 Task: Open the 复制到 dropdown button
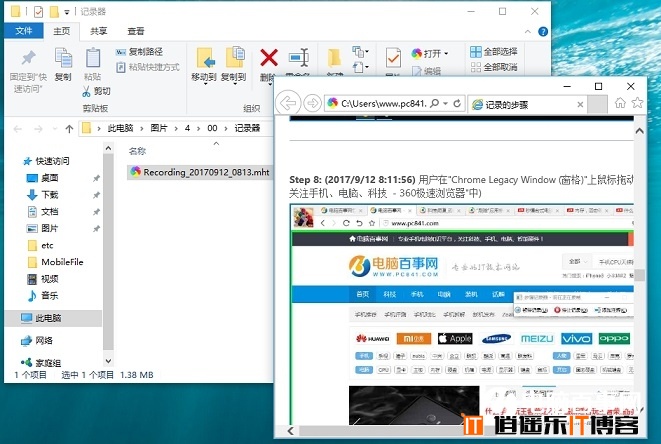point(234,67)
